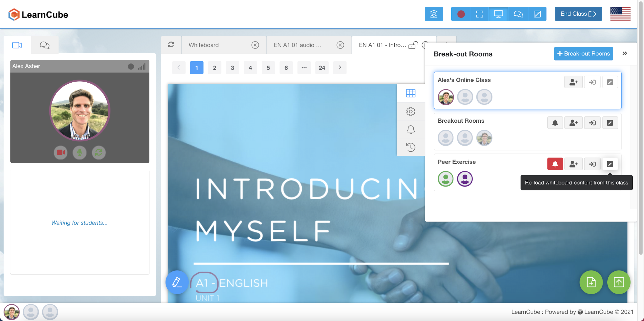Add participant to Peer Exercise
Viewport: 644px width, 321px height.
point(573,164)
